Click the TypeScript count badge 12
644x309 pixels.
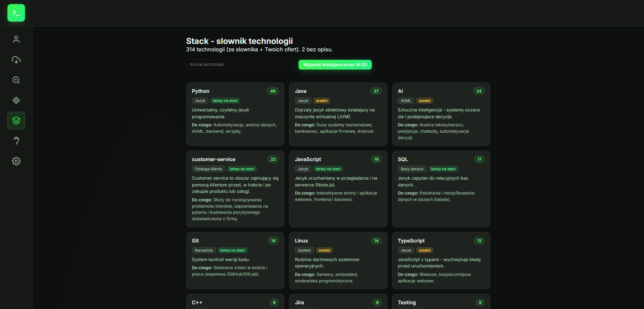click(x=479, y=241)
